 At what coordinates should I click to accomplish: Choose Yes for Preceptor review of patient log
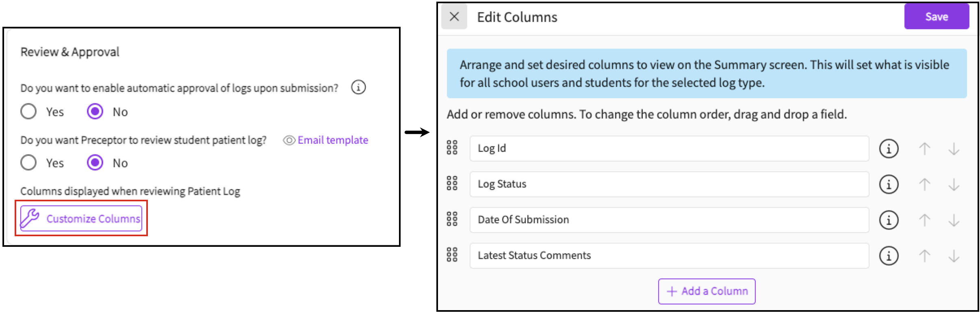(28, 163)
